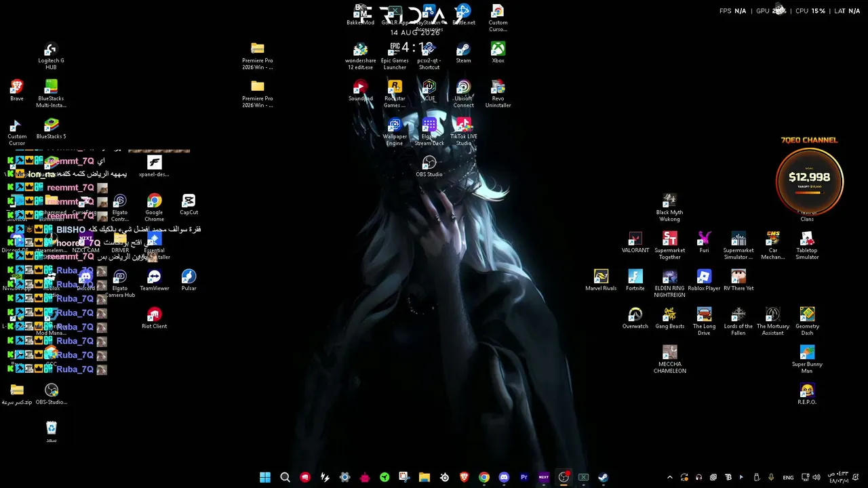Viewport: 868px width, 488px height.
Task: Open File Explorer from the taskbar
Action: point(425,477)
